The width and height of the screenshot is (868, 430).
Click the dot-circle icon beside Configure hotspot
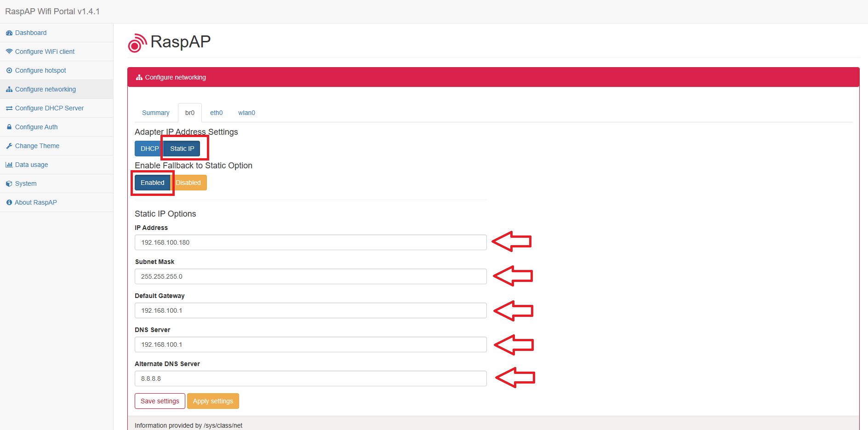[9, 70]
